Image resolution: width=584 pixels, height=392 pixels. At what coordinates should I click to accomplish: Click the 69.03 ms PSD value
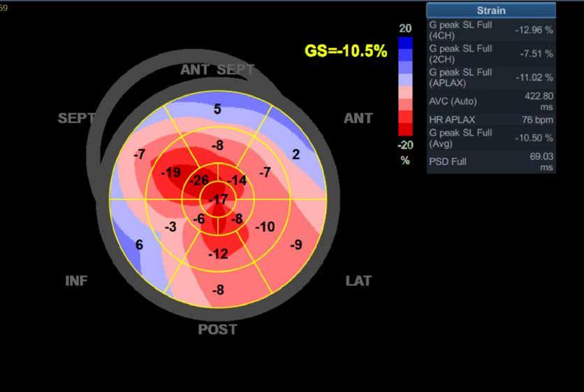[541, 161]
